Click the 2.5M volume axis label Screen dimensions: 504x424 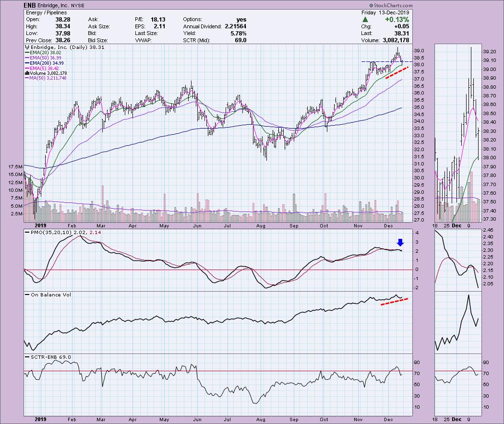click(x=17, y=214)
